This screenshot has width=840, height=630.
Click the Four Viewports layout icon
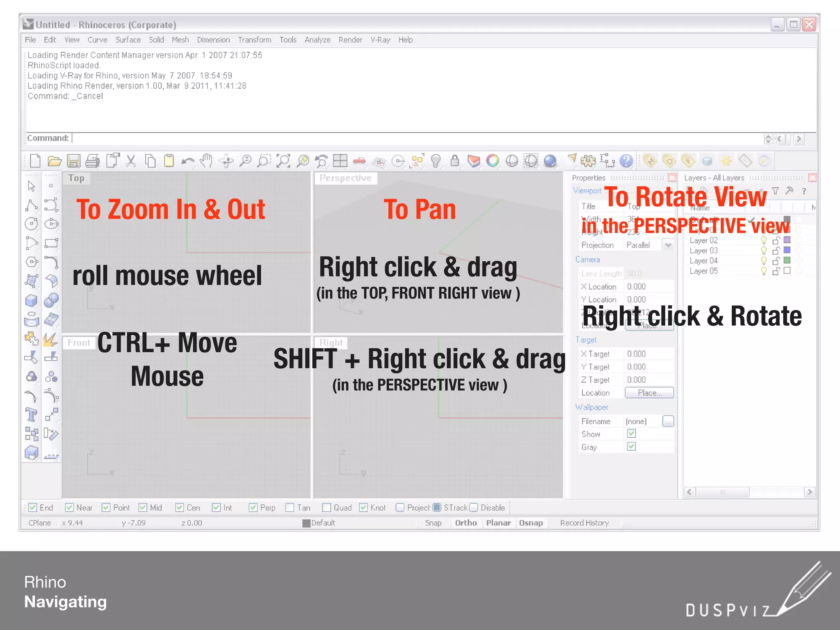tap(340, 161)
